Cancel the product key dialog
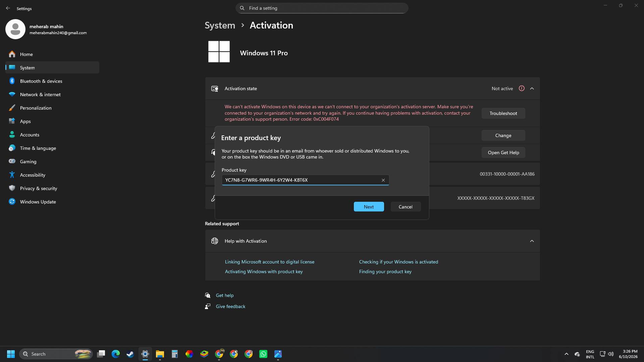This screenshot has height=362, width=644. [x=406, y=207]
